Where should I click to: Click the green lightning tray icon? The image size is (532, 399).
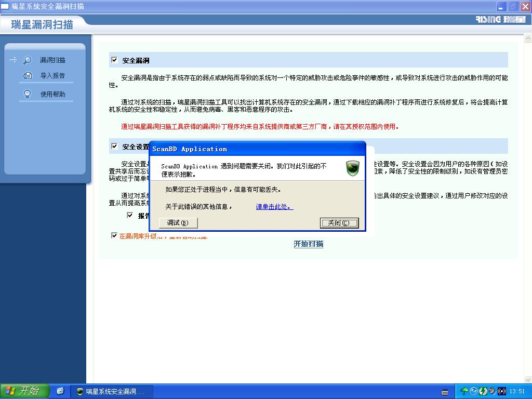click(x=483, y=391)
